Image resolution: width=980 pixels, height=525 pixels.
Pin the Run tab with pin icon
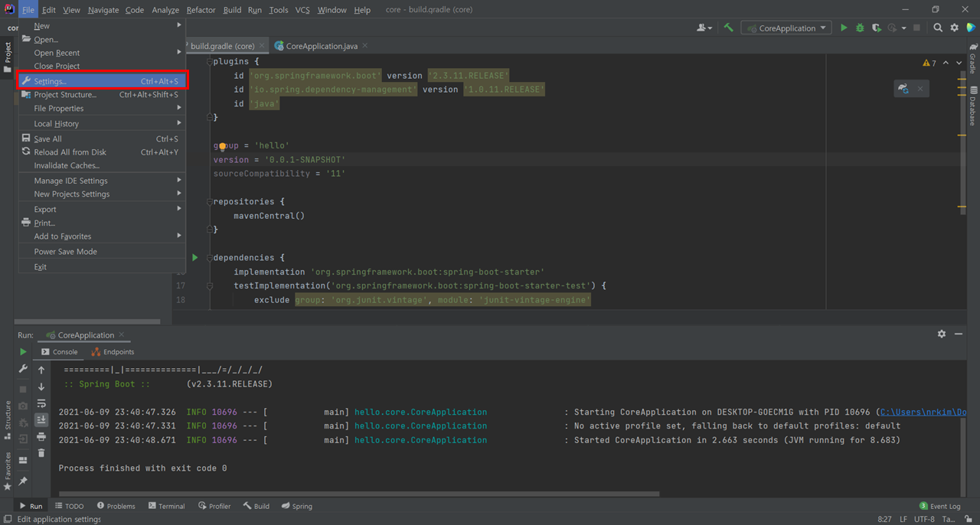(x=23, y=481)
